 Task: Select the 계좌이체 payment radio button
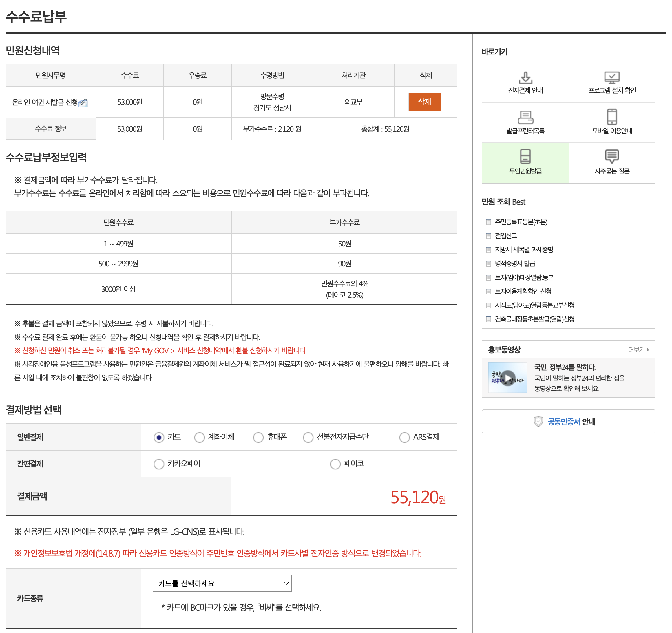[200, 437]
